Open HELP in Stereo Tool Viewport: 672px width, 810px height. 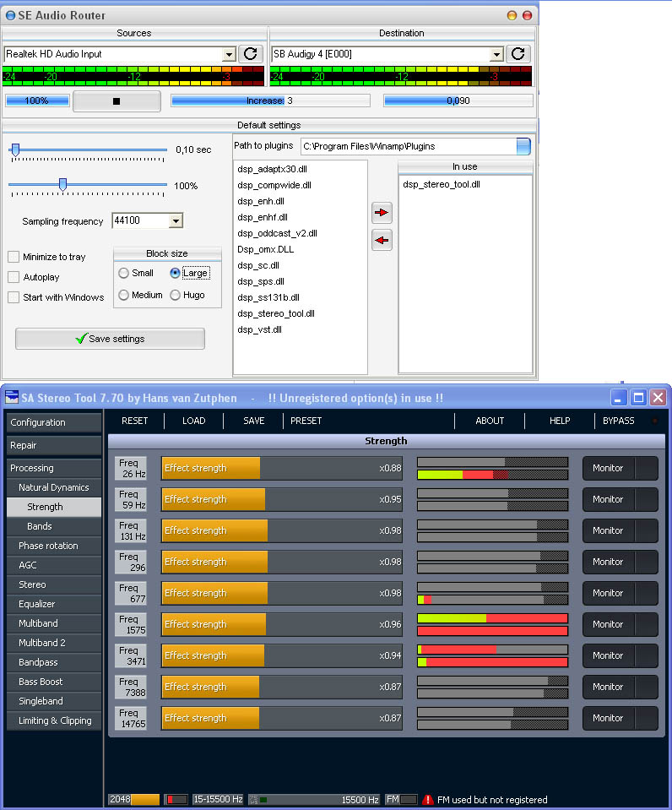(x=560, y=421)
